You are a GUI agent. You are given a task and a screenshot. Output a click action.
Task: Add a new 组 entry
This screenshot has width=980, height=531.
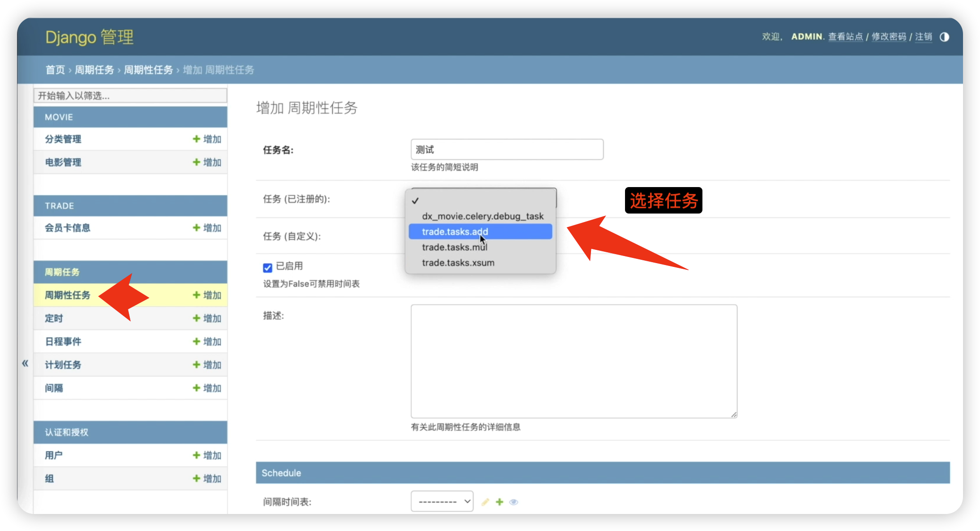[207, 478]
